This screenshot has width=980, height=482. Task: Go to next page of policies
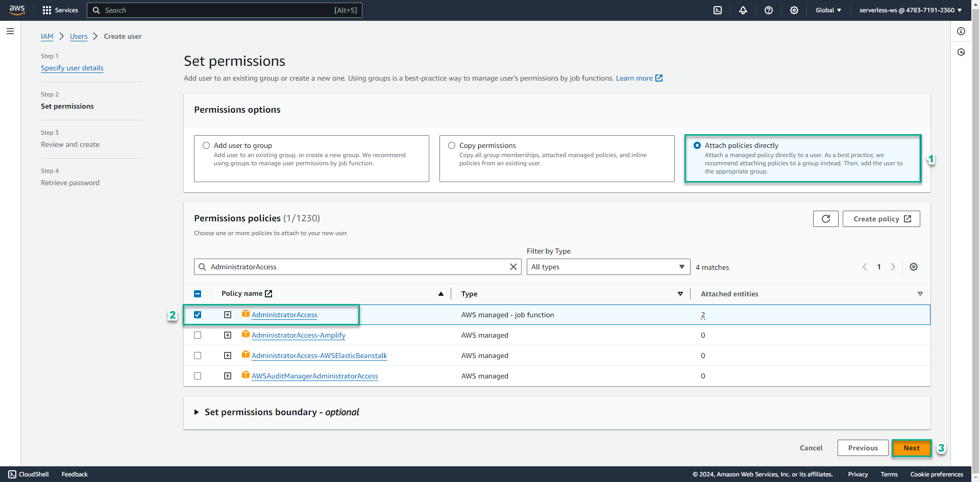pos(893,267)
